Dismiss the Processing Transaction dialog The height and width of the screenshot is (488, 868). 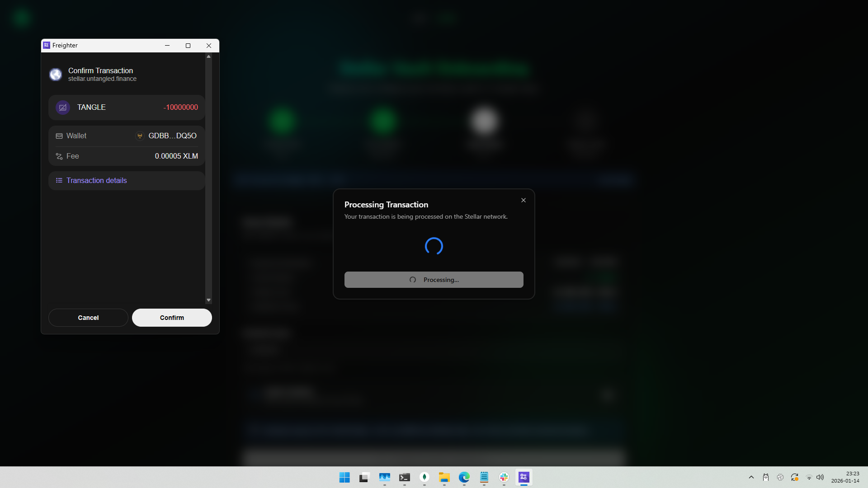pyautogui.click(x=523, y=200)
